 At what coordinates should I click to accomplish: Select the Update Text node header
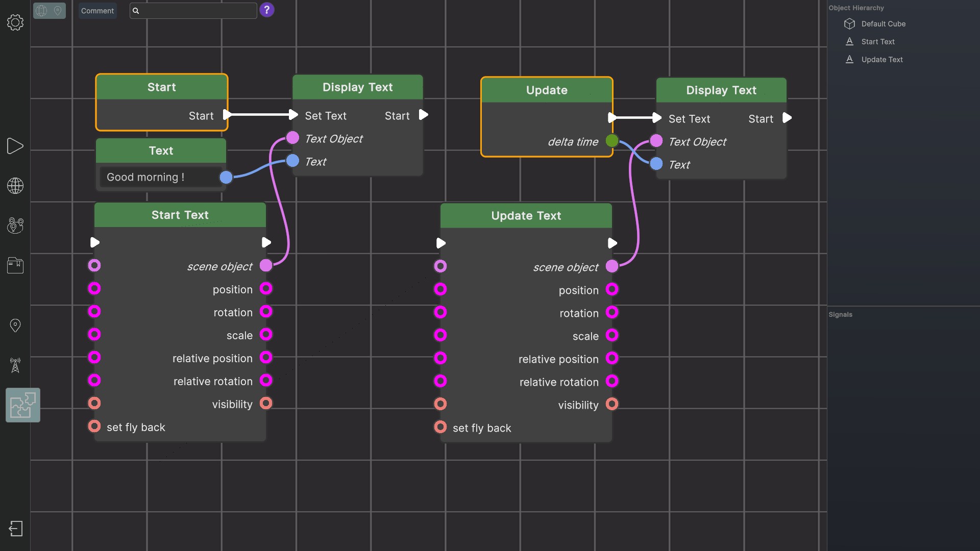[526, 216]
